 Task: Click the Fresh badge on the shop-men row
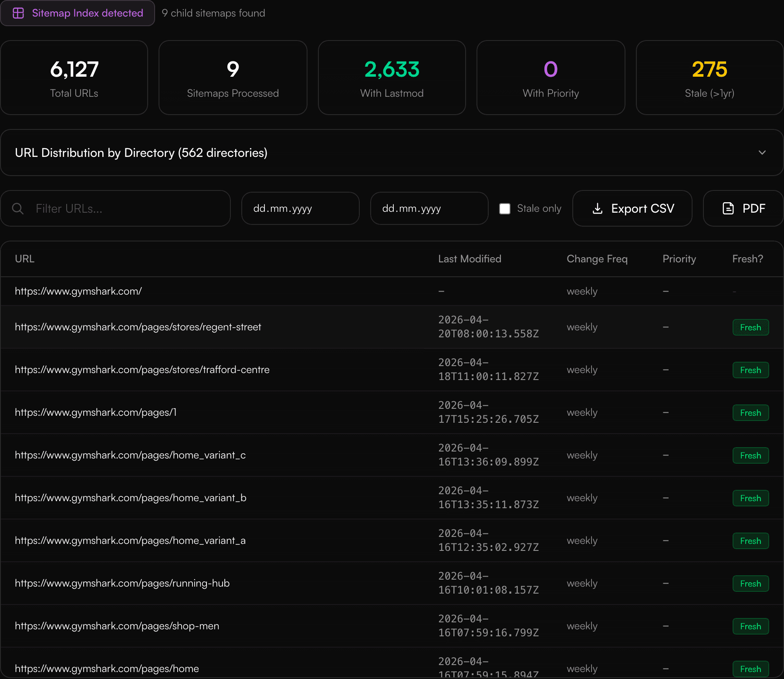750,626
